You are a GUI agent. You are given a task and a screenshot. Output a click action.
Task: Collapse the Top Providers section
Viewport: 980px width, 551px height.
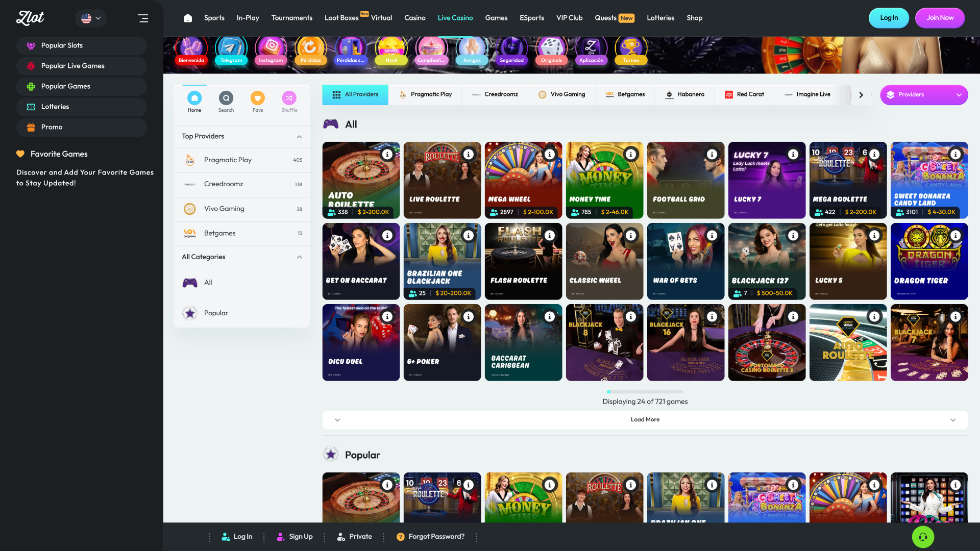coord(300,137)
